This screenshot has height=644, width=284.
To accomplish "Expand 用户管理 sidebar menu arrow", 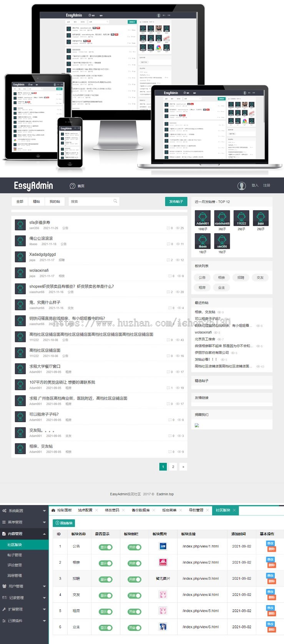I will coord(44,586).
